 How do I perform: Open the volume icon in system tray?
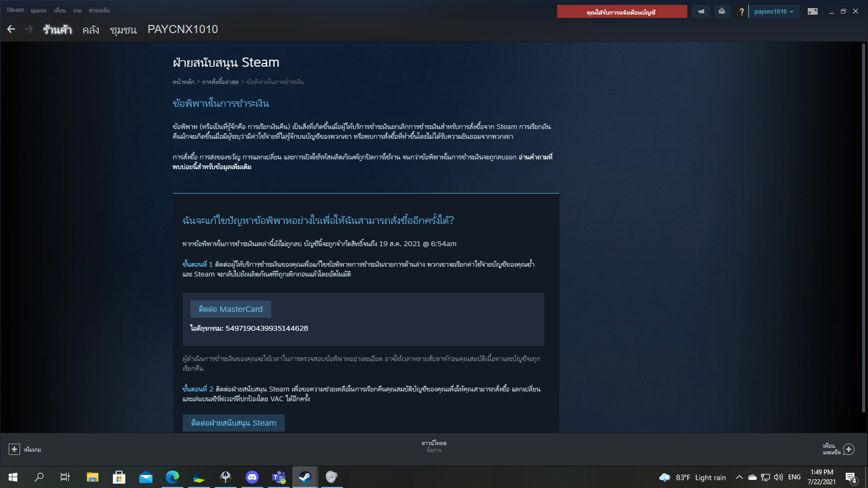[x=778, y=477]
